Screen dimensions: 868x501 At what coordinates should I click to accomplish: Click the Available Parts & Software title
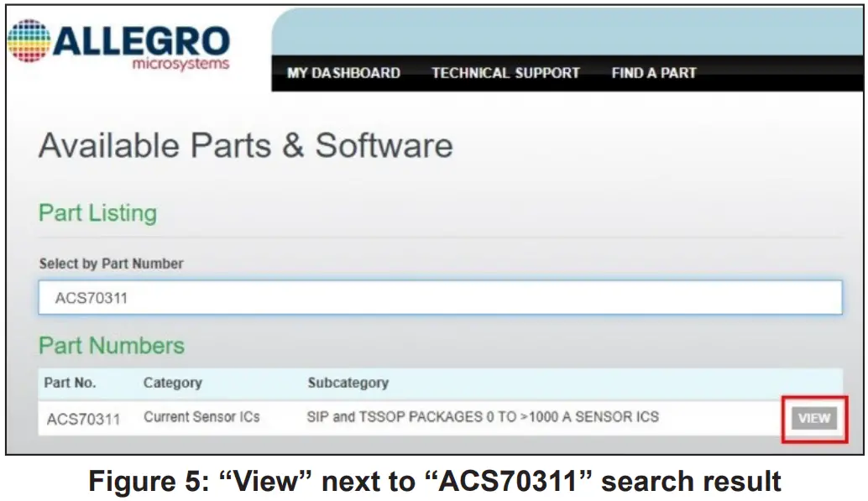[246, 145]
